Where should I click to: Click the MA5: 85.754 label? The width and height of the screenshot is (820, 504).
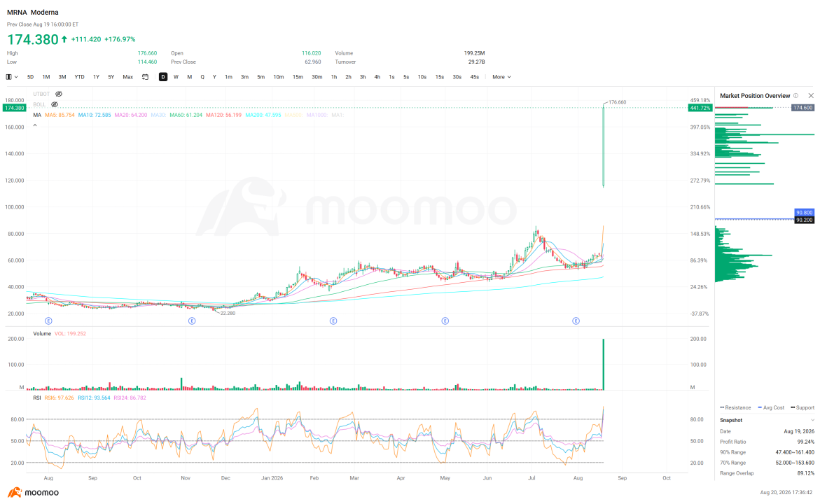pos(60,115)
